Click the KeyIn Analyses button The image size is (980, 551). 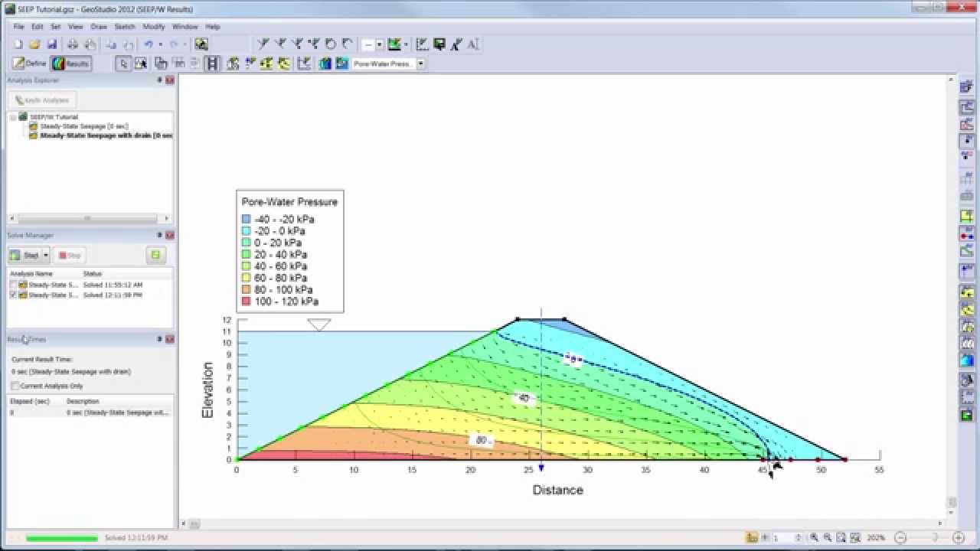pos(42,100)
